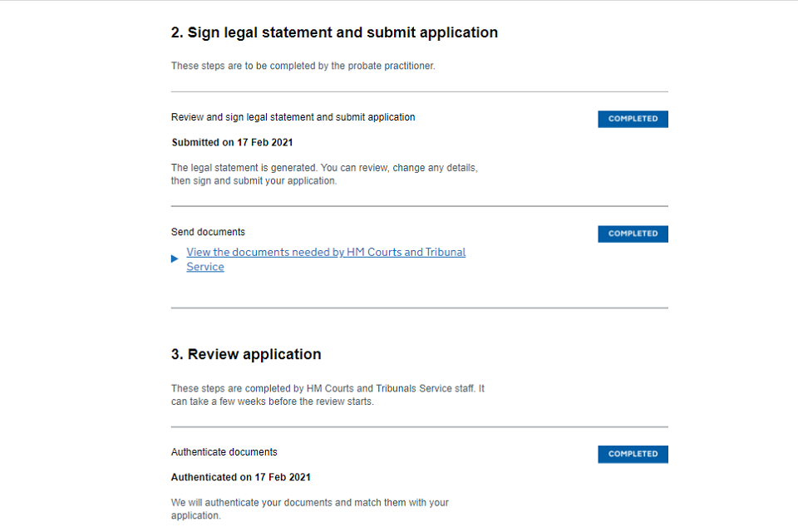Click the '3. Review application' heading
The height and width of the screenshot is (532, 798).
click(x=246, y=354)
